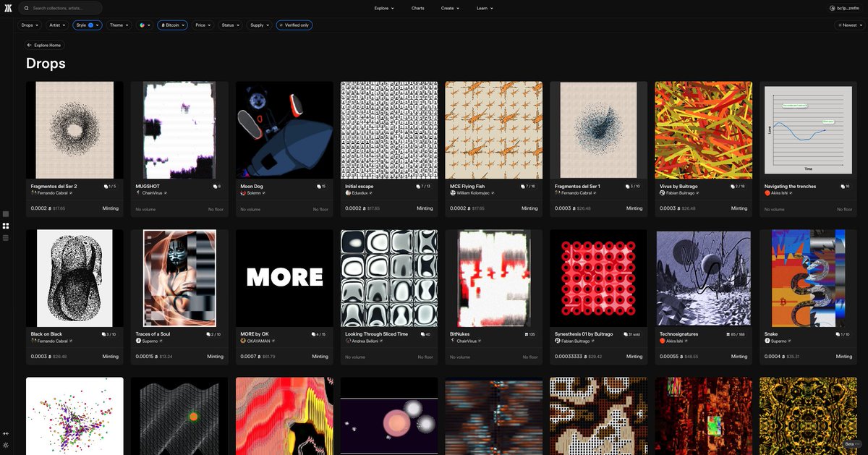
Task: Click Explore Home back button
Action: tap(45, 45)
